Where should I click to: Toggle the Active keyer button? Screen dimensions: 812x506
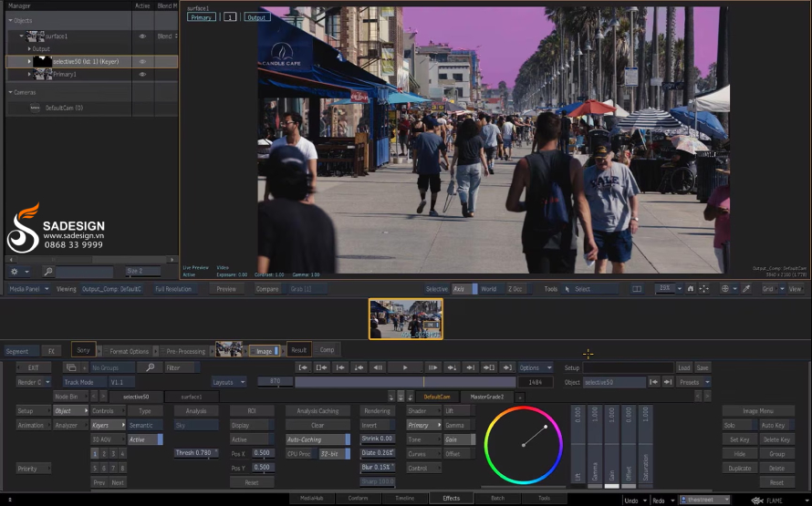coord(145,439)
